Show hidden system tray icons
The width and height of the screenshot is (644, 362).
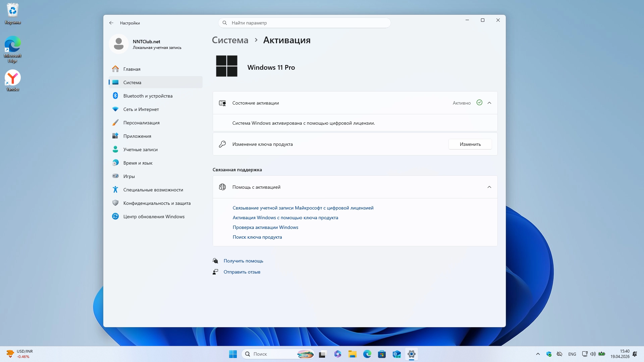538,354
